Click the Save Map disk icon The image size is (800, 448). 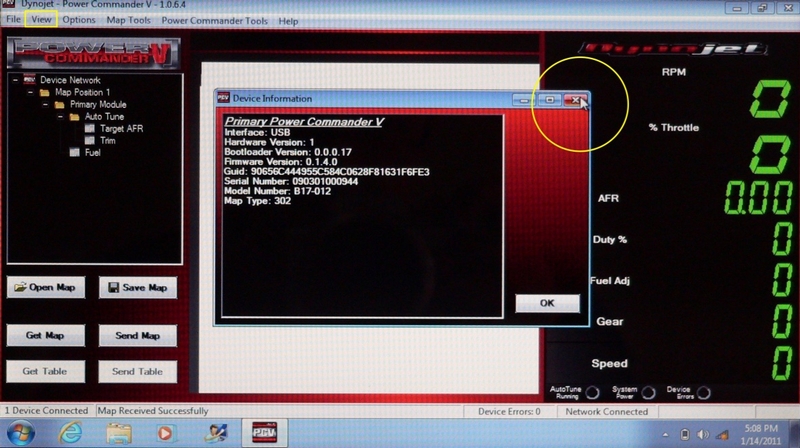113,288
